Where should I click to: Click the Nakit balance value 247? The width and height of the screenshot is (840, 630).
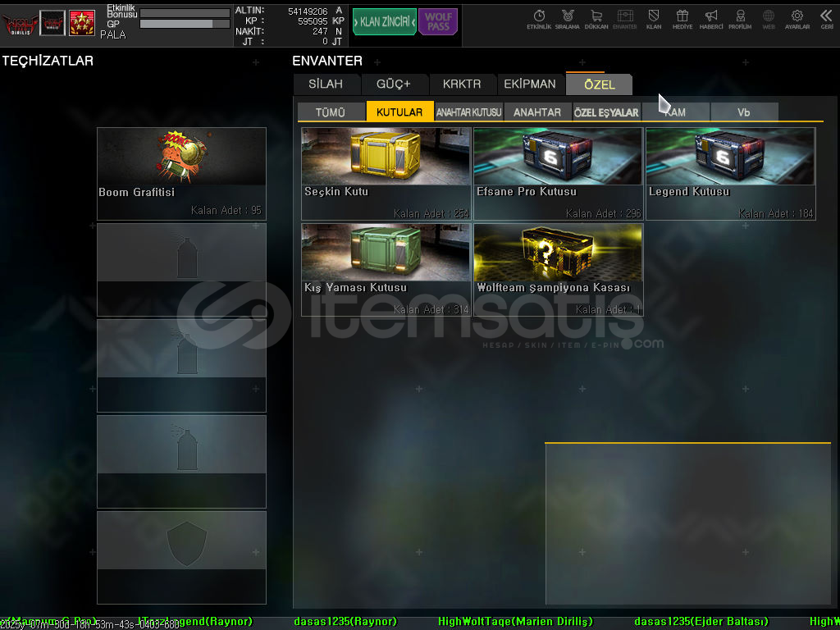(320, 32)
